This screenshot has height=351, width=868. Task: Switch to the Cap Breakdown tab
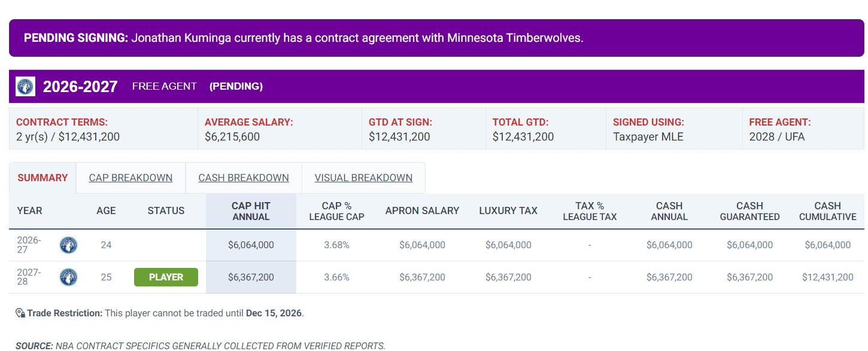click(130, 178)
